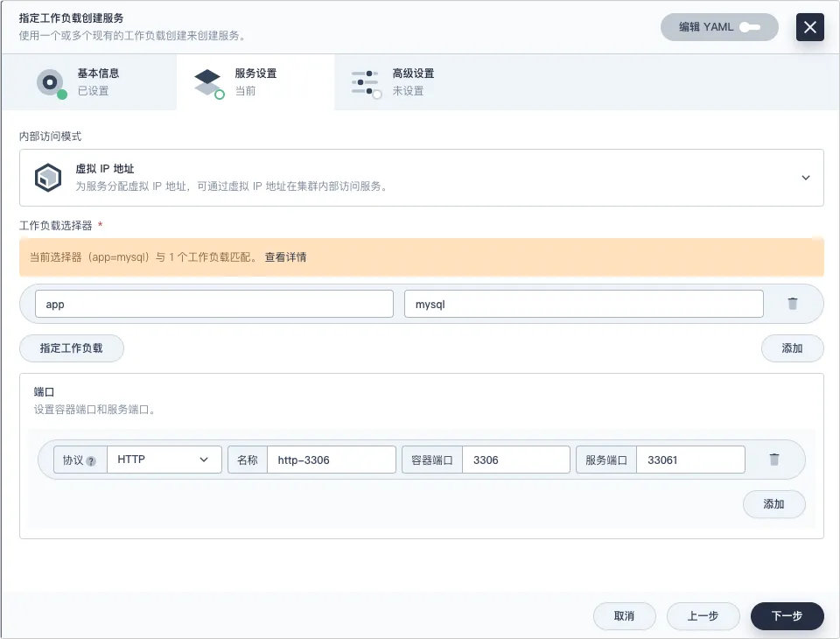Screen dimensions: 840x639
Task: Show protocol help question mark
Action: point(91,461)
